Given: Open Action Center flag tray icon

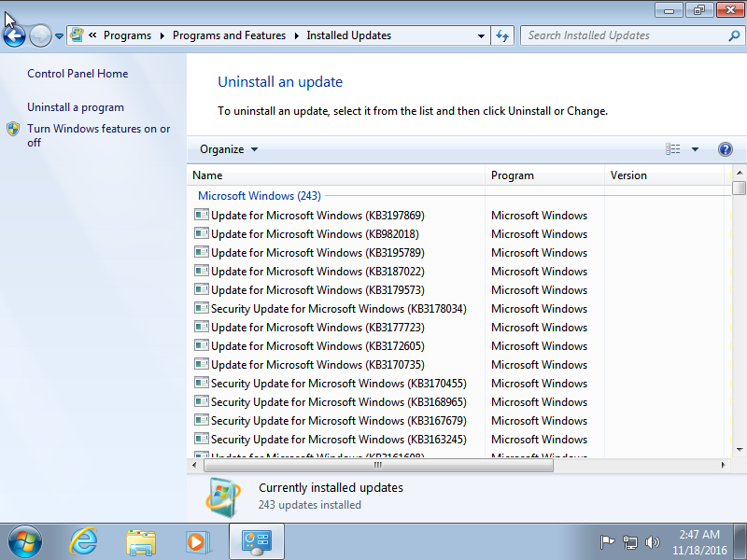Looking at the screenshot, I should (x=608, y=542).
